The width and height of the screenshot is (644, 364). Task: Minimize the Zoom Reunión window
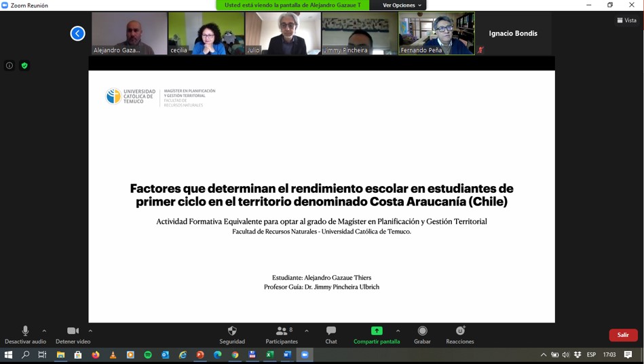(589, 5)
